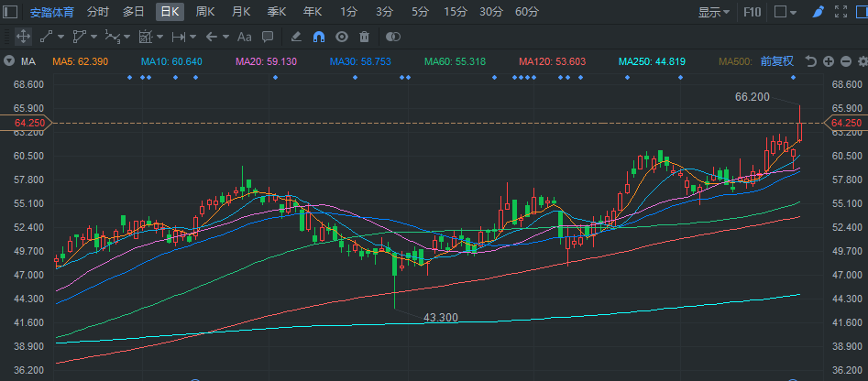The height and width of the screenshot is (381, 868).
Task: Open indicator settings gear icon
Action: pyautogui.click(x=863, y=61)
